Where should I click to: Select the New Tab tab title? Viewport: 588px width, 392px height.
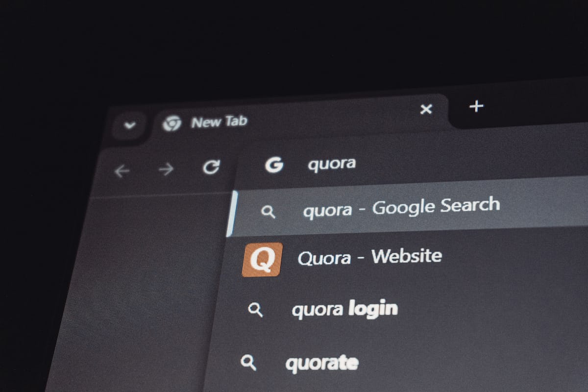pos(219,122)
